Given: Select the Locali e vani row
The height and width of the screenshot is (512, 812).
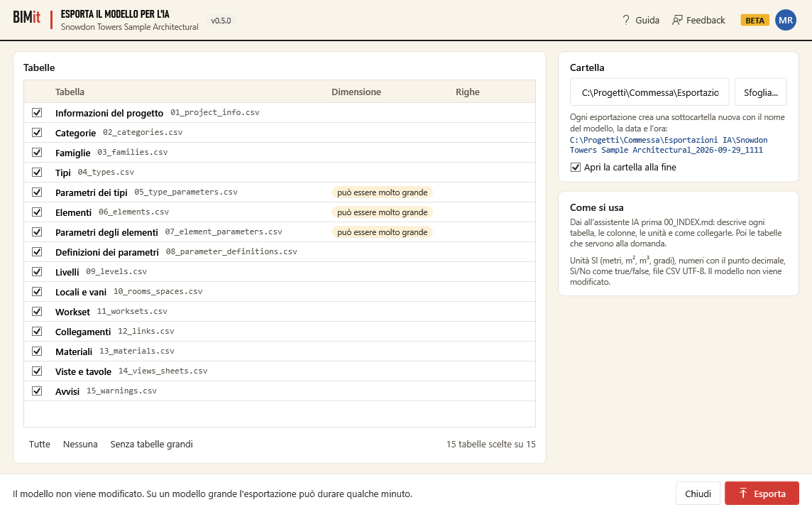Looking at the screenshot, I should (x=280, y=292).
